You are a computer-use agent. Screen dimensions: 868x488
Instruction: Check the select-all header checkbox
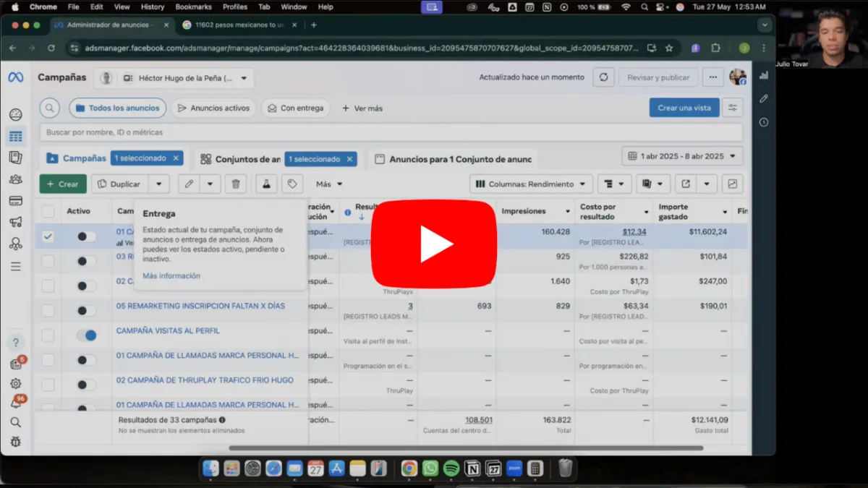pyautogui.click(x=48, y=211)
